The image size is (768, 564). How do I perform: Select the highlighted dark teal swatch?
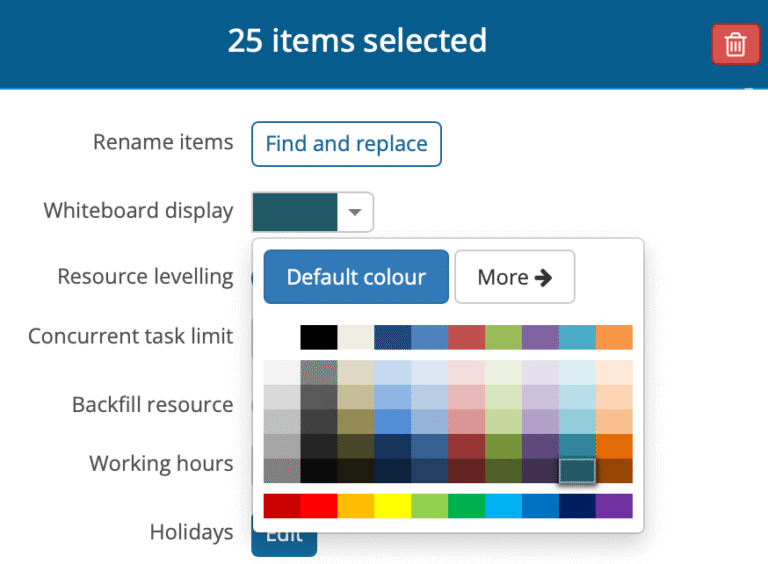click(577, 470)
